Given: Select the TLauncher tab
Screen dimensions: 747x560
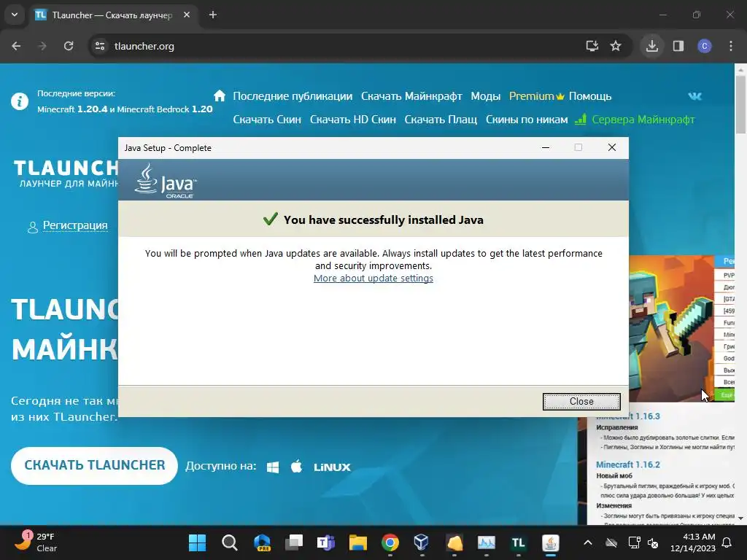Looking at the screenshot, I should 112,15.
